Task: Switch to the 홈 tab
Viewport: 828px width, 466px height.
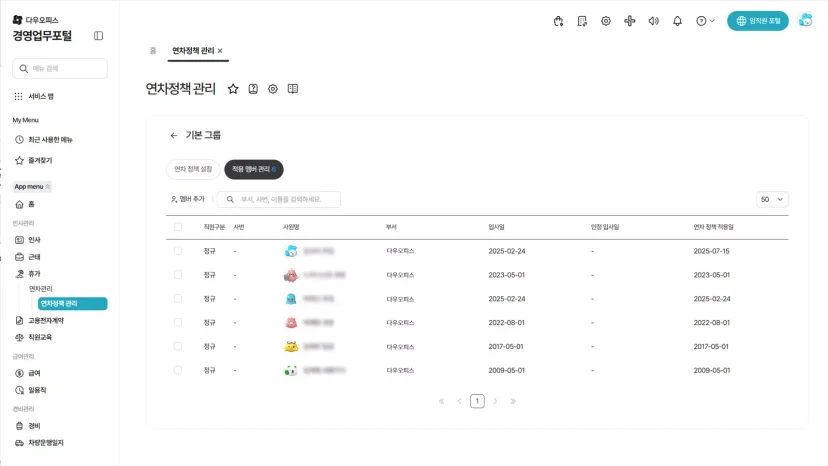Action: coord(153,51)
